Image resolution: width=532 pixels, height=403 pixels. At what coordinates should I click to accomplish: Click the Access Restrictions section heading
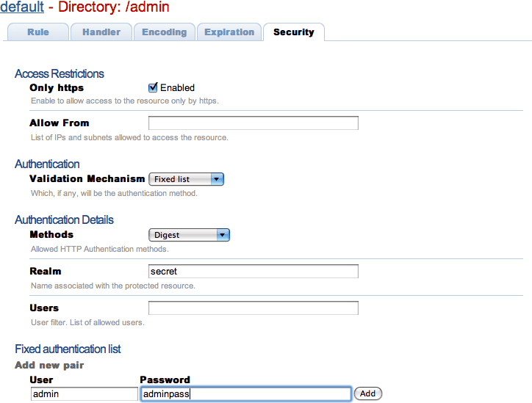(60, 73)
